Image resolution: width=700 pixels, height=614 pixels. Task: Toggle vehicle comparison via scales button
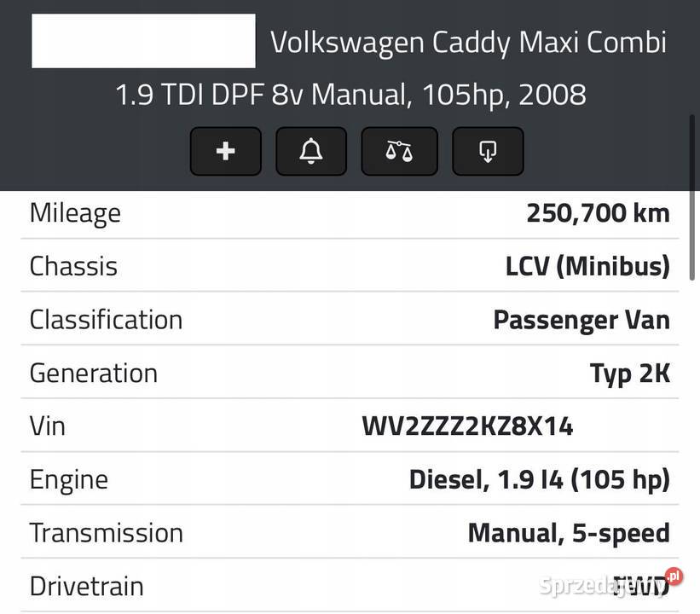pyautogui.click(x=399, y=150)
